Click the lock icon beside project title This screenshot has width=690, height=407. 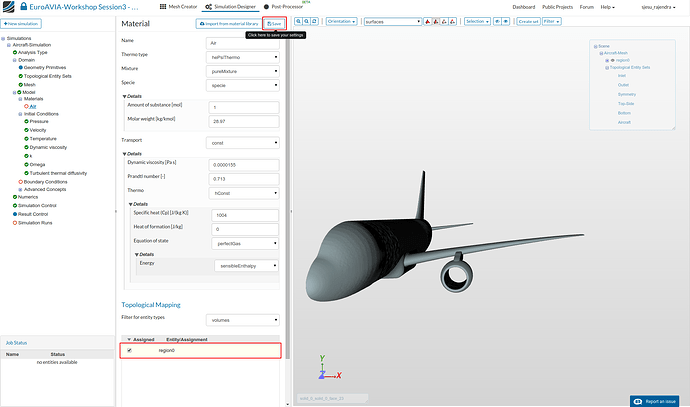[x=23, y=7]
